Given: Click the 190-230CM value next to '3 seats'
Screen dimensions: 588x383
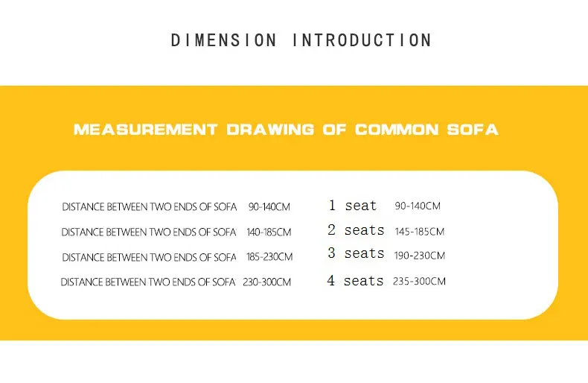Looking at the screenshot, I should [x=419, y=256].
